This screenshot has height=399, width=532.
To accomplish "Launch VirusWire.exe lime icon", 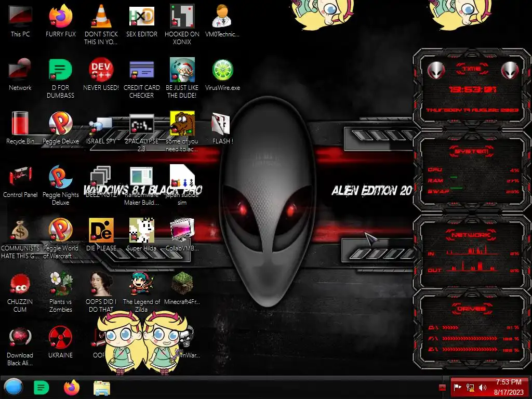I will (x=222, y=75).
